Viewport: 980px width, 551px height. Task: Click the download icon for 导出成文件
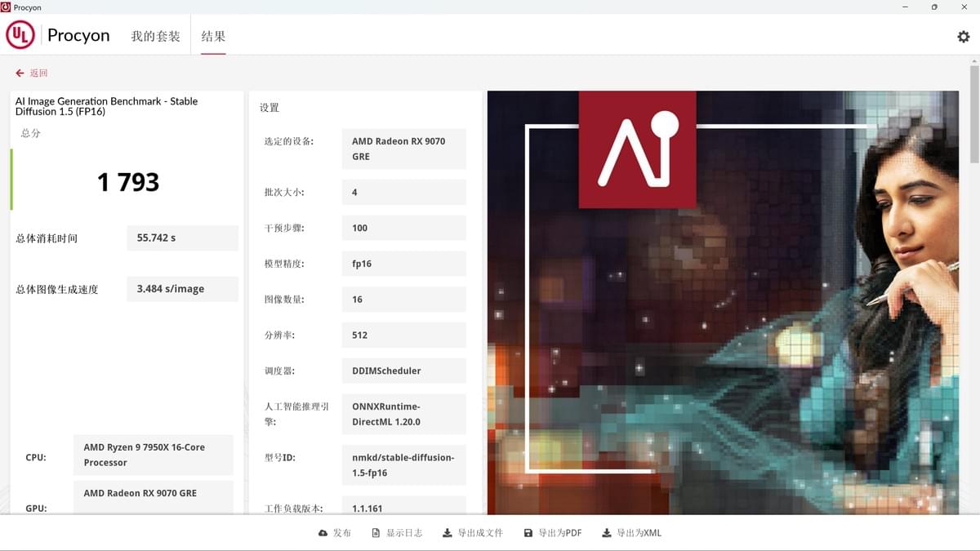point(447,533)
